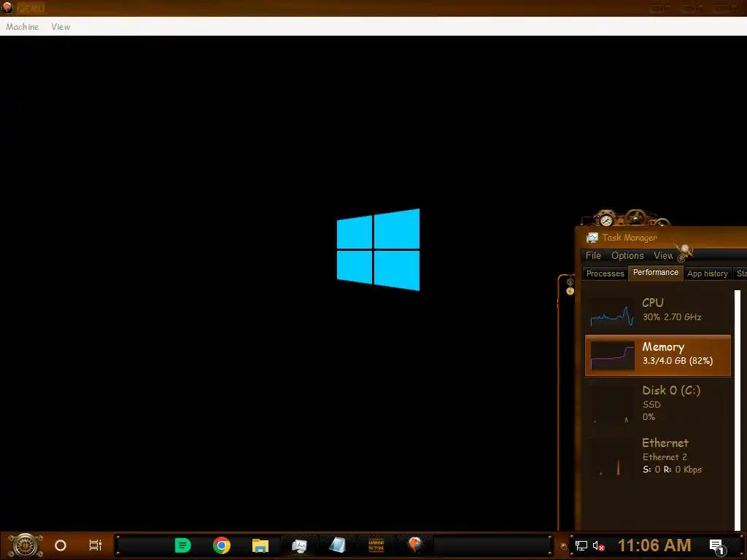Open the Action Center notification icon
This screenshot has height=560, width=747.
pos(718,546)
